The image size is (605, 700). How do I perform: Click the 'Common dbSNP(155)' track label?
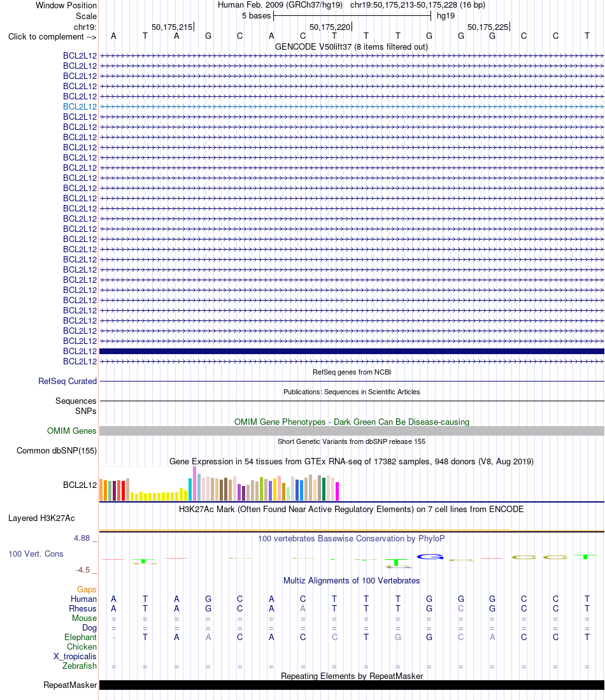point(57,450)
